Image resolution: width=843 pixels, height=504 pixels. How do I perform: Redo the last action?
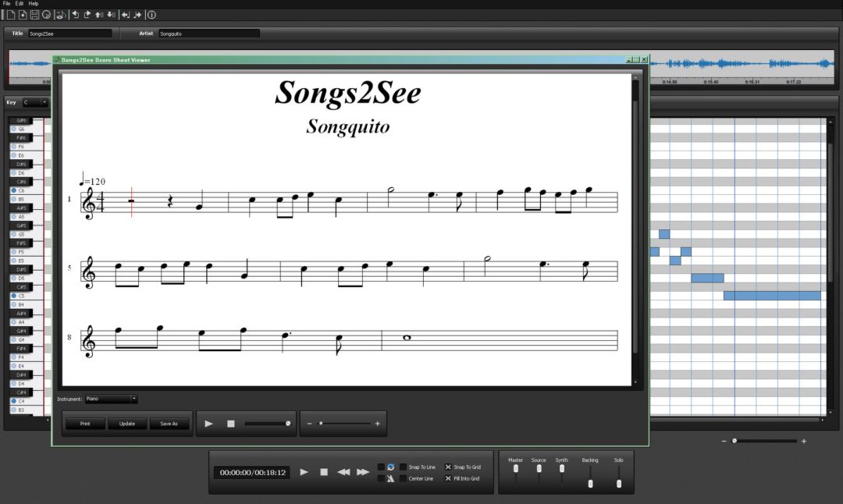pos(87,14)
